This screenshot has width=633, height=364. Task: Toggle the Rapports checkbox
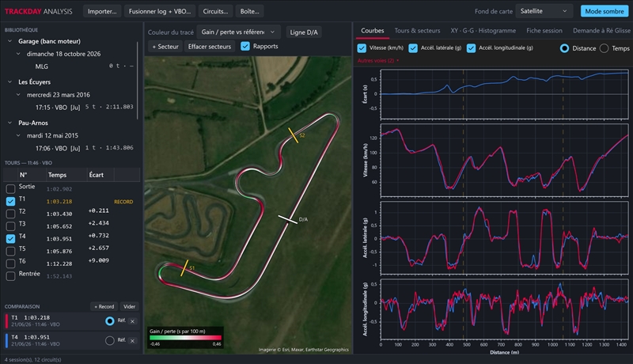245,46
